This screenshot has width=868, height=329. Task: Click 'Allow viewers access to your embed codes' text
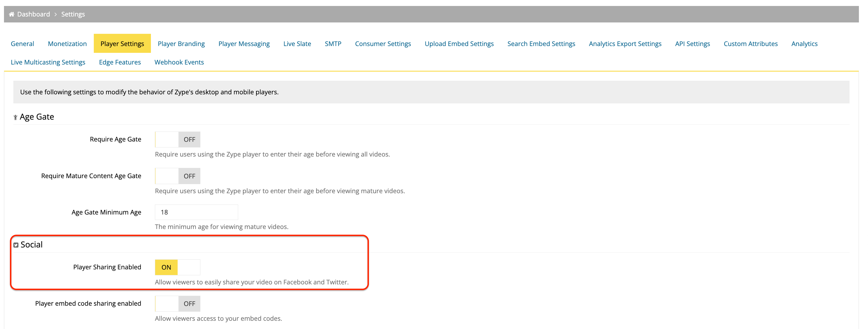click(218, 318)
